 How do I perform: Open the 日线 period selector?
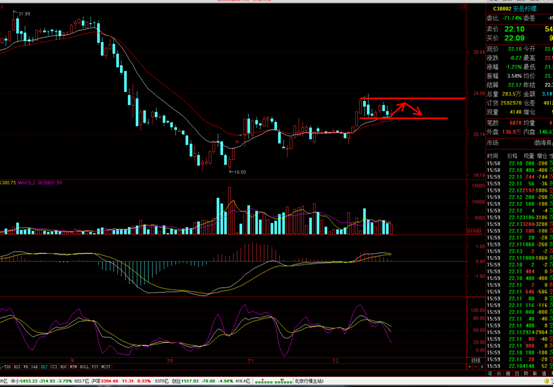[x=476, y=360]
